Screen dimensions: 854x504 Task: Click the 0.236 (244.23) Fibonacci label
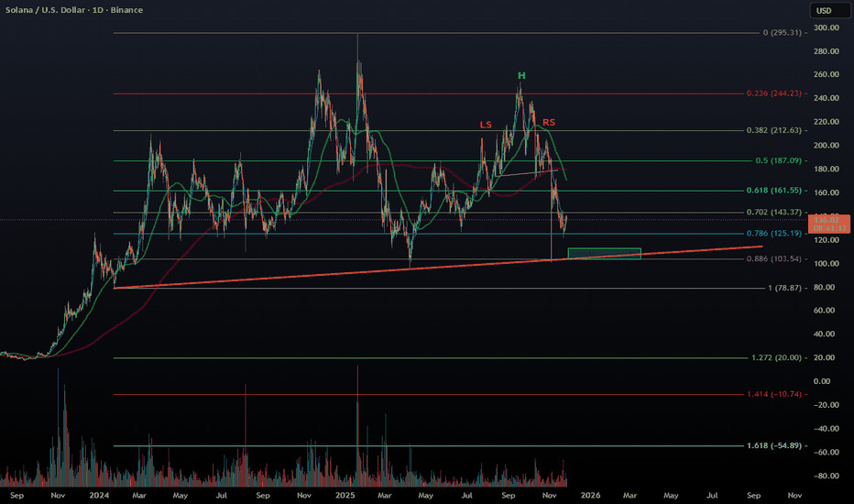tap(773, 93)
